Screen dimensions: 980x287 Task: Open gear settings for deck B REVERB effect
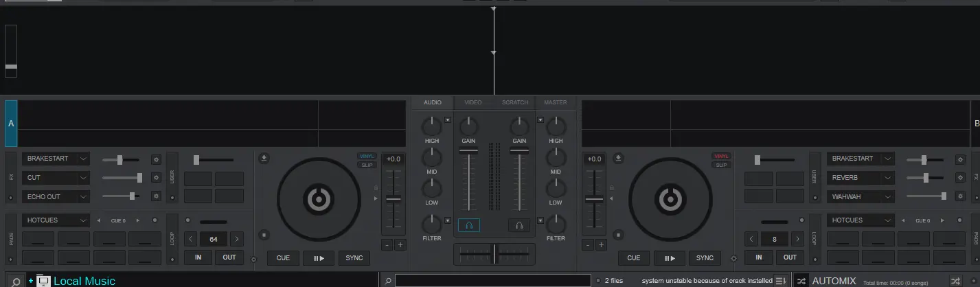(x=960, y=178)
